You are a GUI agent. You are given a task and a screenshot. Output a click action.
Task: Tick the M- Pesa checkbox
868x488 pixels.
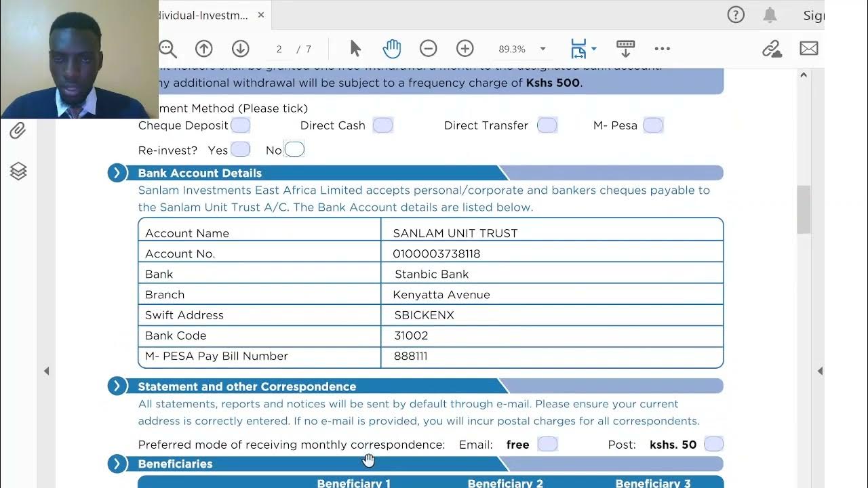click(653, 125)
